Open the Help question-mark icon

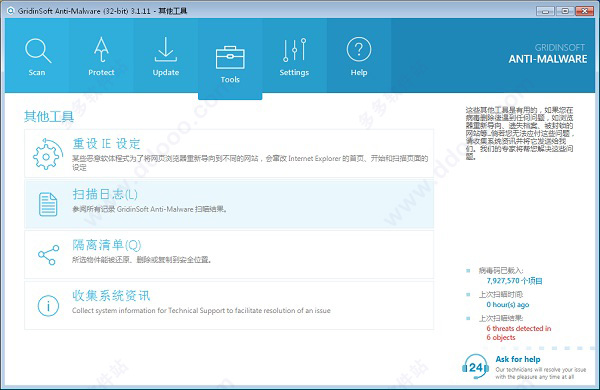point(359,49)
